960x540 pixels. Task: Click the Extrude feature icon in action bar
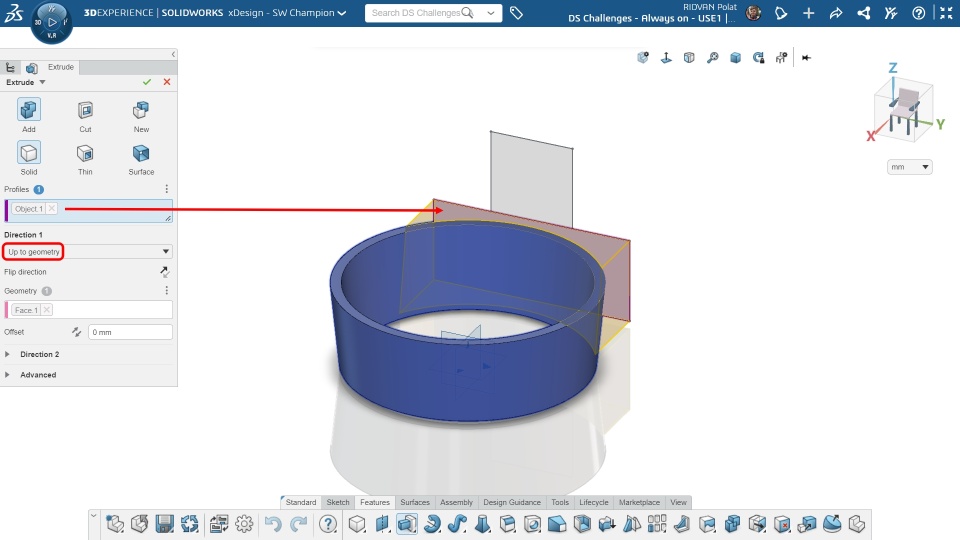coord(407,524)
